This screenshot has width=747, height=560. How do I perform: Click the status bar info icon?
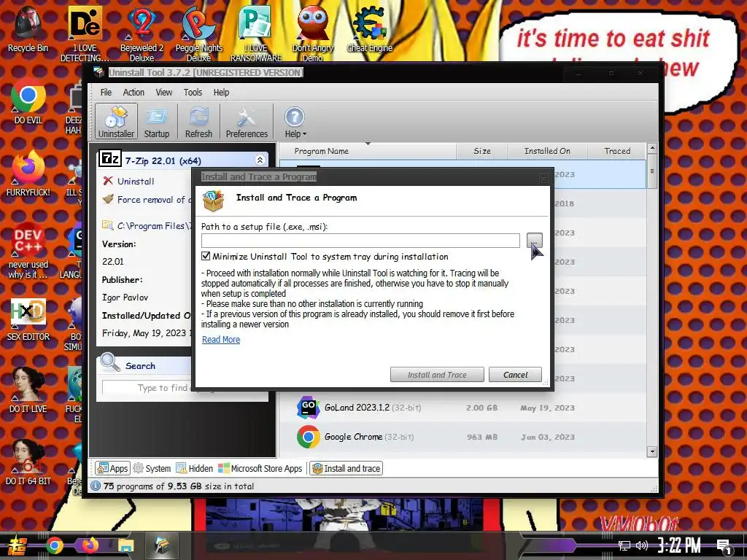pos(96,486)
